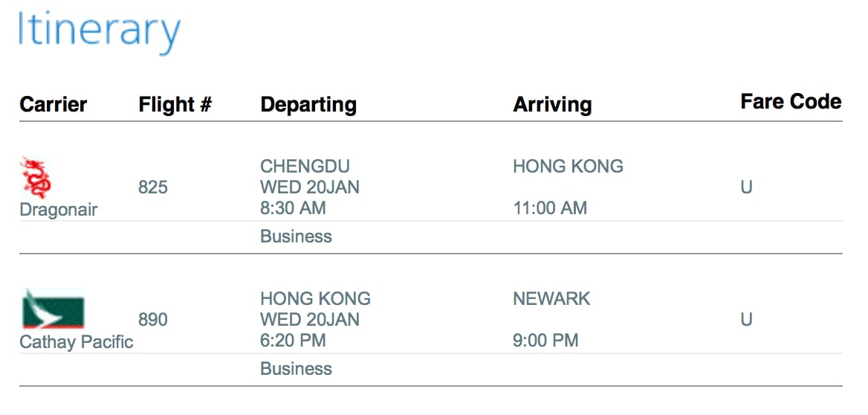
Task: Click the Fare Code column header
Action: tap(791, 101)
